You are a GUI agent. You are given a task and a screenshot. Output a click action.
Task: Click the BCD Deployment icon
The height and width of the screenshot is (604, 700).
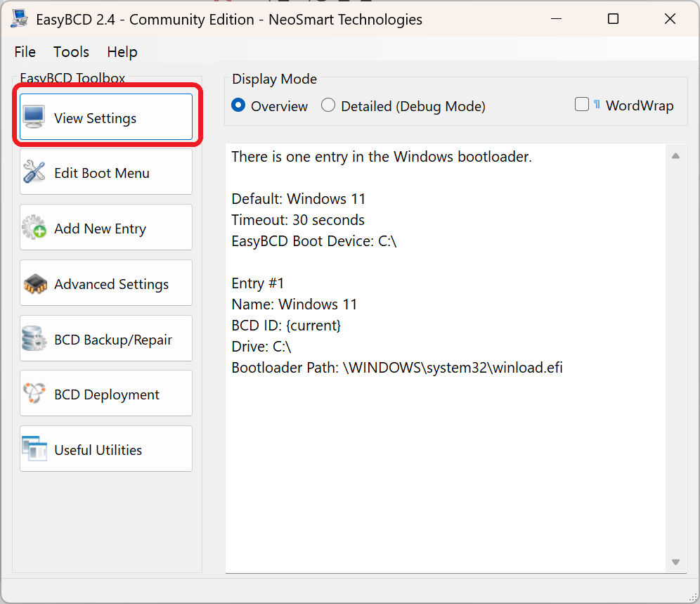point(34,394)
